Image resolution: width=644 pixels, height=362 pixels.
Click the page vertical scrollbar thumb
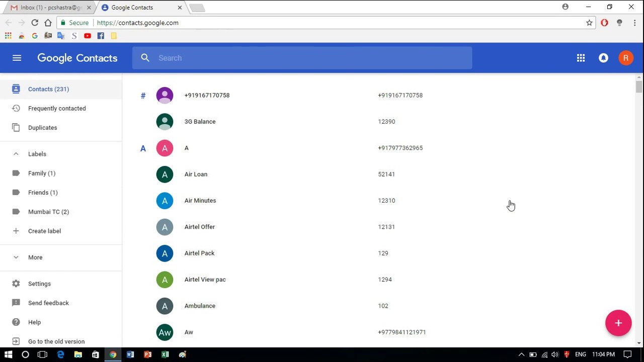[638, 86]
